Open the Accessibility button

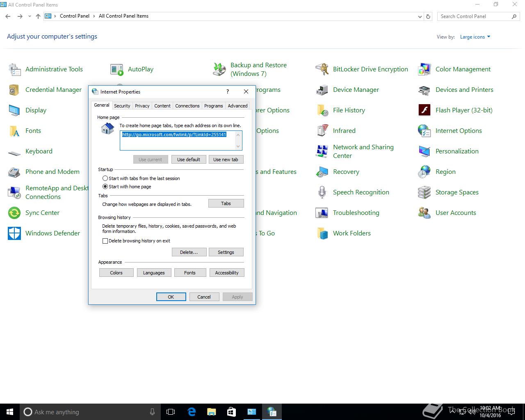tap(227, 273)
